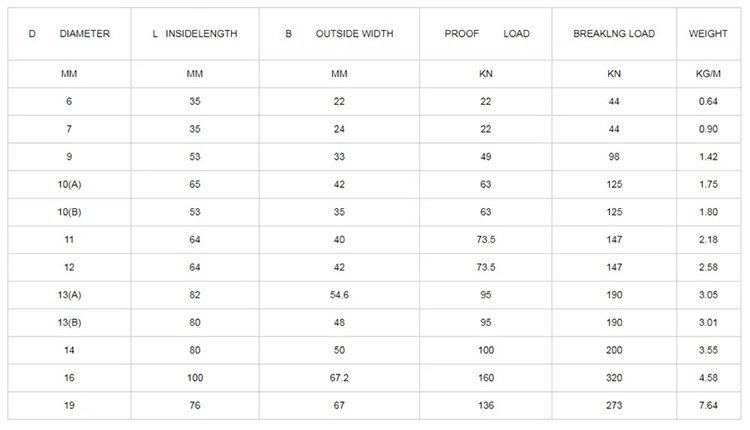
Task: Select diameter cell 13(A)
Action: coord(69,295)
